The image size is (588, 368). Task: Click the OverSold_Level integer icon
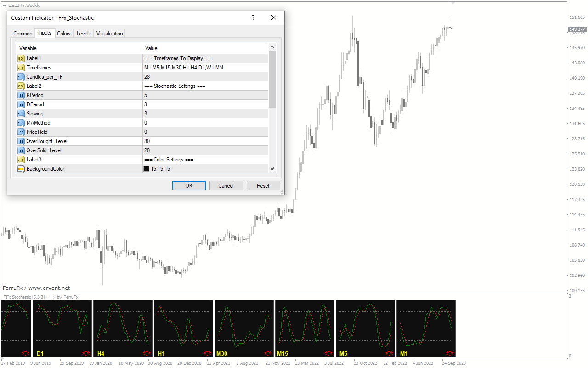pyautogui.click(x=21, y=150)
